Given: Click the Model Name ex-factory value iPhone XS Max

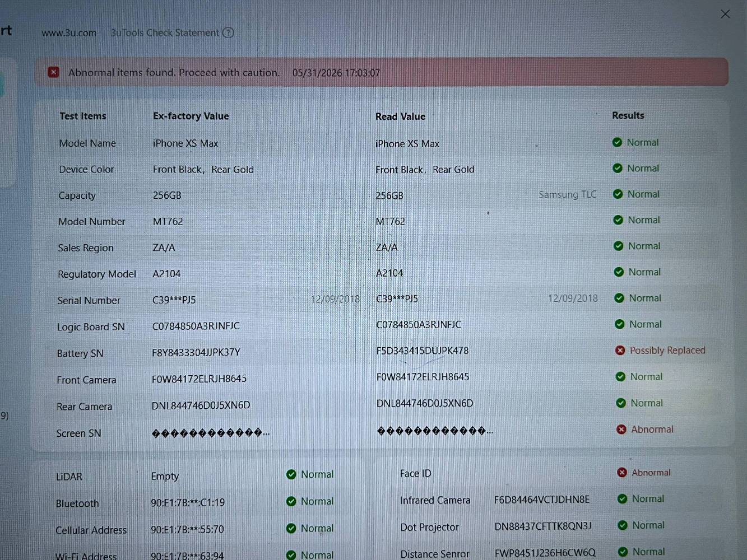Looking at the screenshot, I should [x=185, y=143].
